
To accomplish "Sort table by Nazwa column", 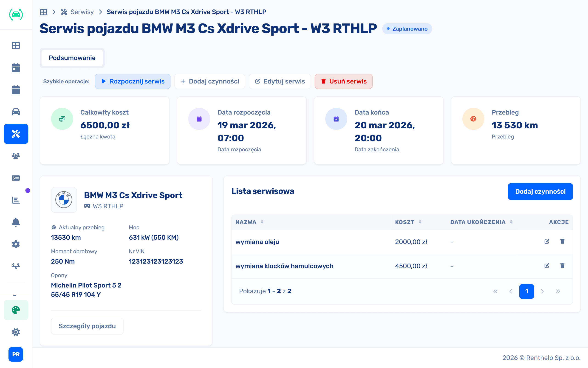I will (249, 222).
